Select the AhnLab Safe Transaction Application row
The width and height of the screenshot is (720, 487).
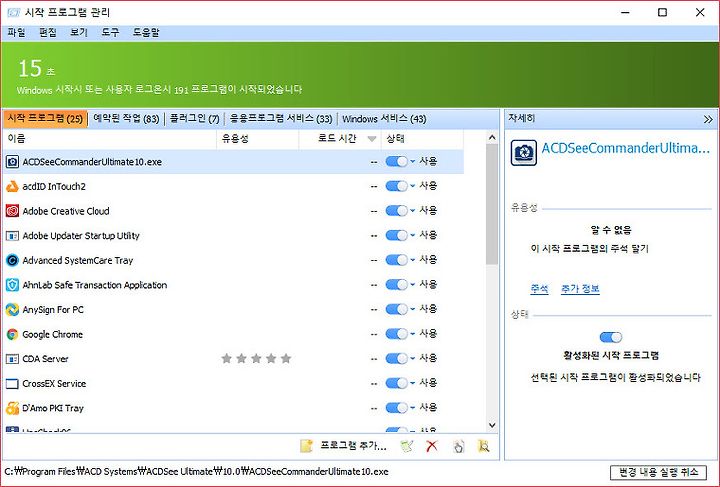click(x=234, y=285)
